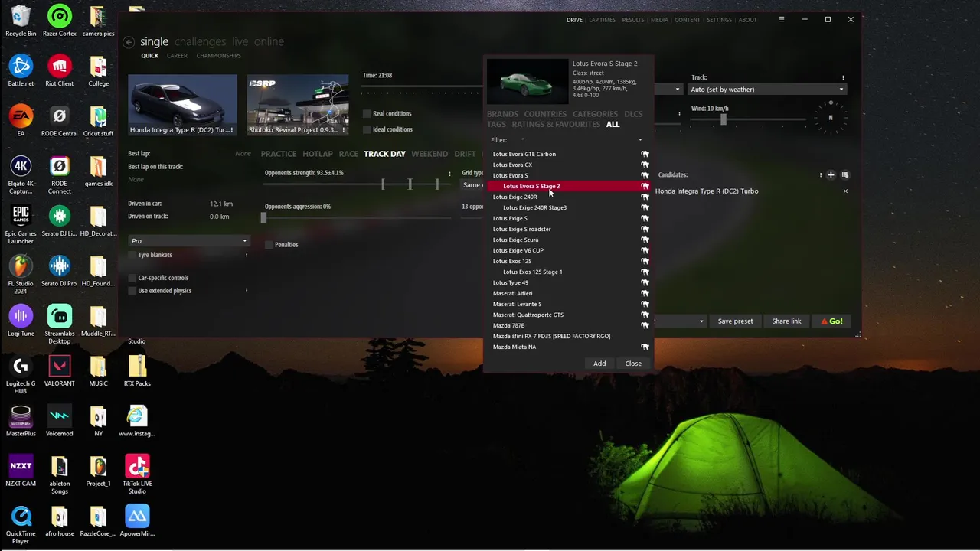Click horse icon for Lotus Evora GX
The image size is (980, 551).
pyautogui.click(x=645, y=165)
